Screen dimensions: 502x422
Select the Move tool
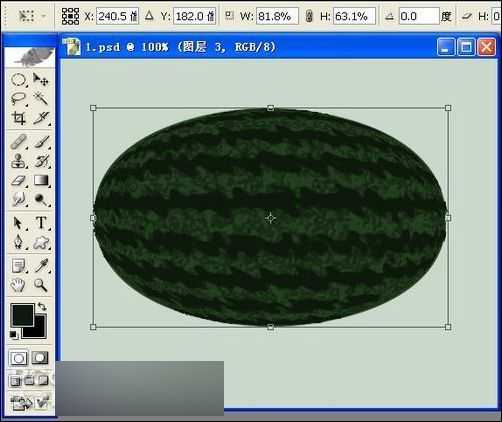coord(41,80)
